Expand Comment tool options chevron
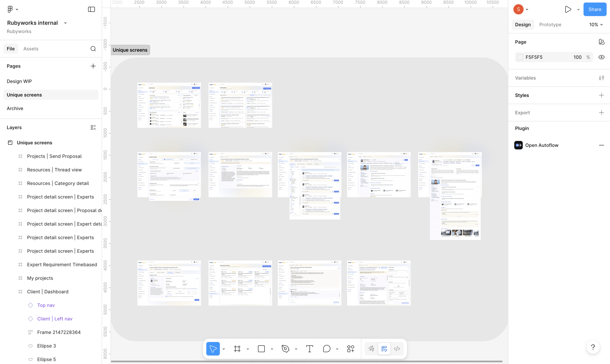This screenshot has width=610, height=364. click(337, 349)
